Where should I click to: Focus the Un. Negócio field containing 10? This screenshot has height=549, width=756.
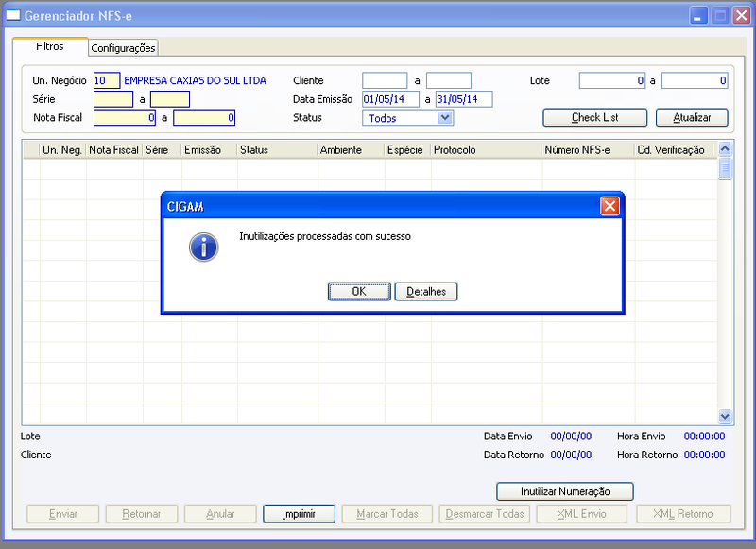107,80
